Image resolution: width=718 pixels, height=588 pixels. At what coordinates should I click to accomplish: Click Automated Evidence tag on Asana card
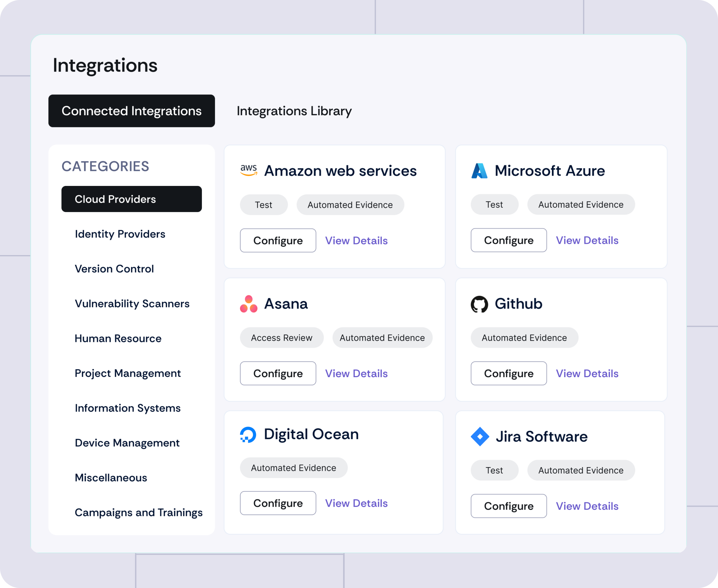pyautogui.click(x=382, y=337)
